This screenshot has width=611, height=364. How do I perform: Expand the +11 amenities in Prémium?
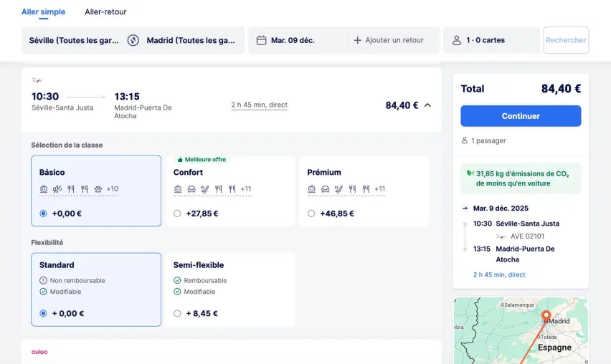(380, 189)
